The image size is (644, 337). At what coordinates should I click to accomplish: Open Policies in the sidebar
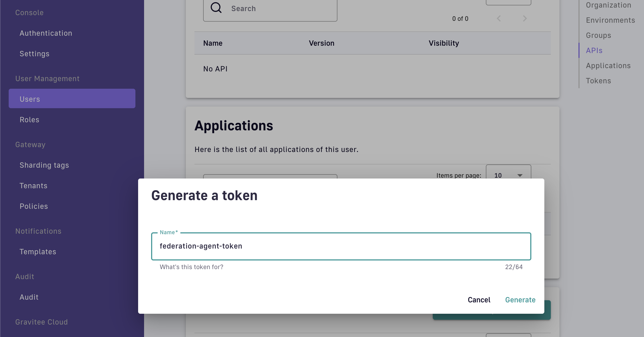point(34,206)
